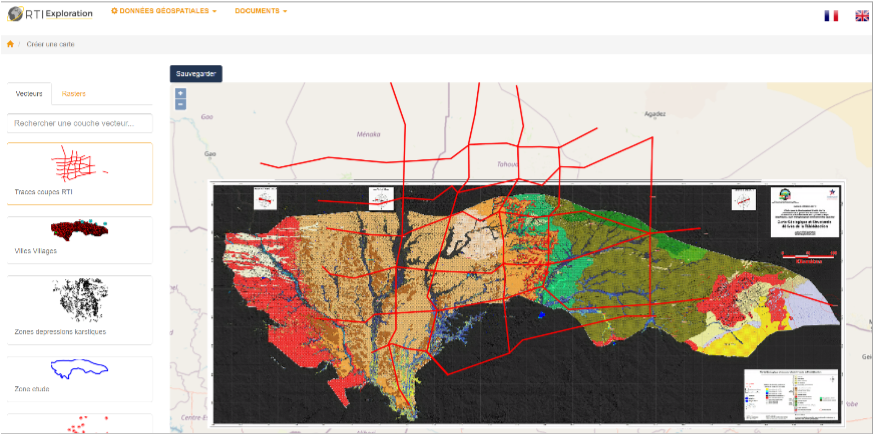Click the Sauvegarder button

coord(196,74)
